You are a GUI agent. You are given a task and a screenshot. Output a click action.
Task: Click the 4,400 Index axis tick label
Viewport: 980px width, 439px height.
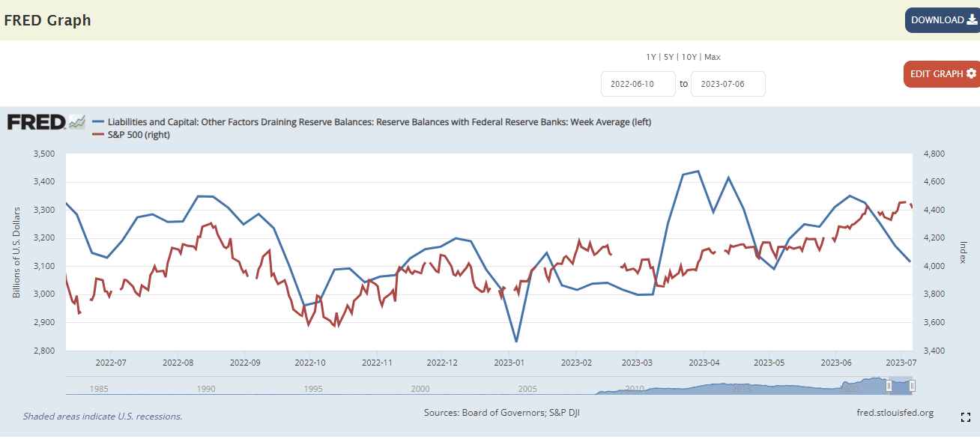pos(934,210)
